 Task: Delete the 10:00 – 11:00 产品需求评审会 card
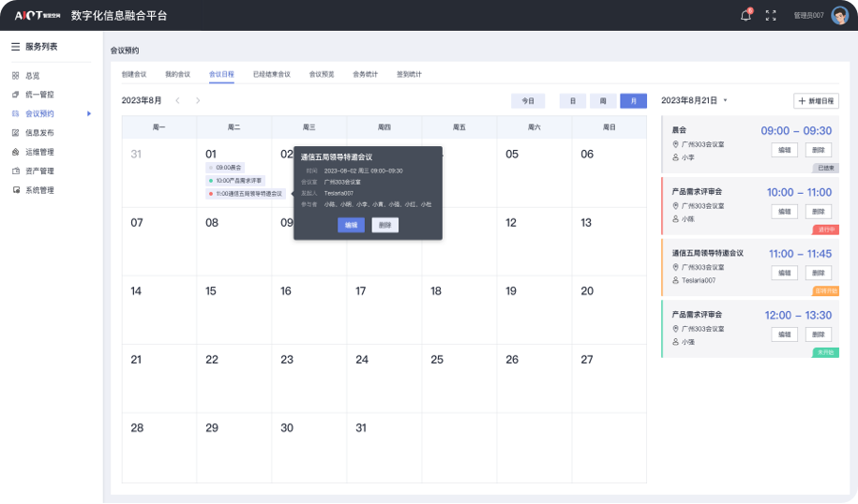(819, 212)
